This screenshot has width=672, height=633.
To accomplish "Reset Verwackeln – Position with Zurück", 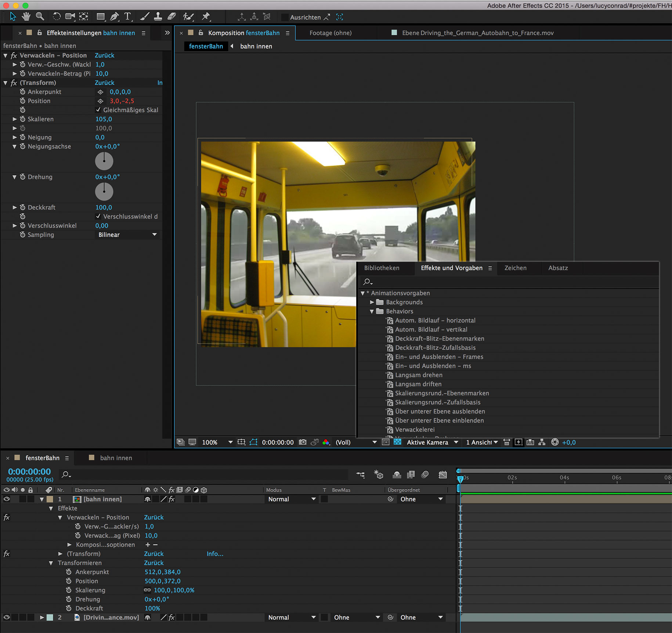I will click(104, 55).
